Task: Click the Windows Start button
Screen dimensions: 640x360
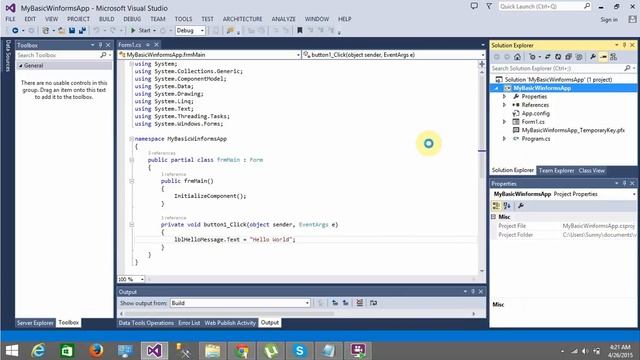Action: point(12,351)
